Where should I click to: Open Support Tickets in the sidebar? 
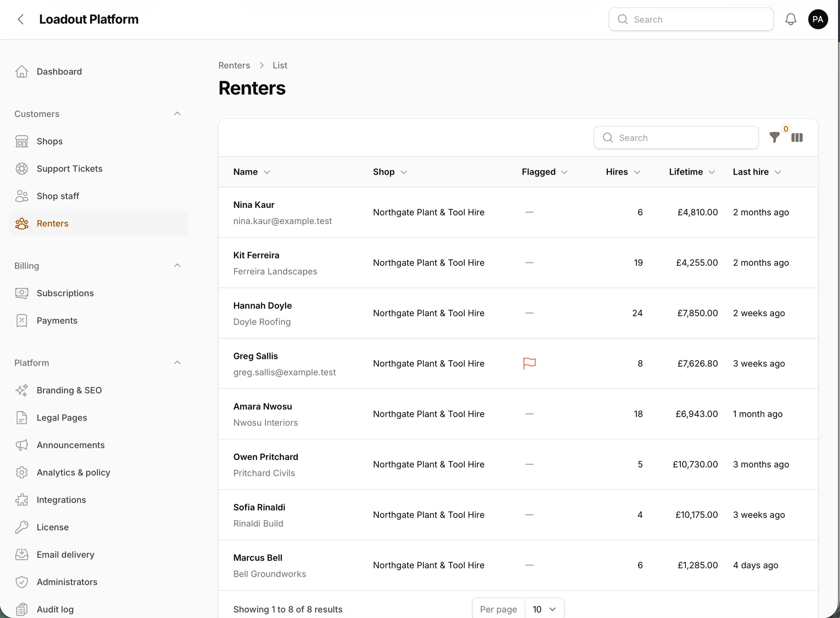[99, 169]
